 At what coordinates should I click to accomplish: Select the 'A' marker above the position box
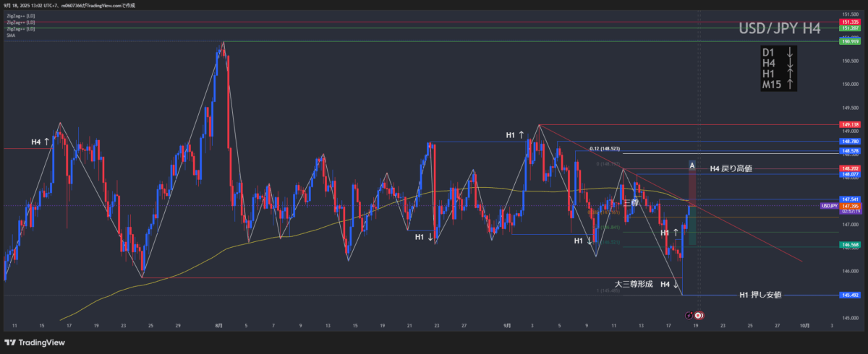click(x=692, y=165)
